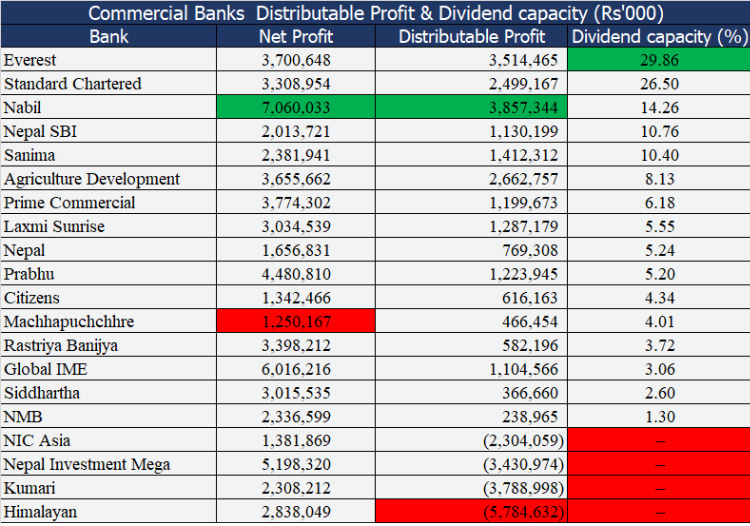Select the Standard Chartered row label
This screenshot has height=526, width=750.
coord(108,84)
